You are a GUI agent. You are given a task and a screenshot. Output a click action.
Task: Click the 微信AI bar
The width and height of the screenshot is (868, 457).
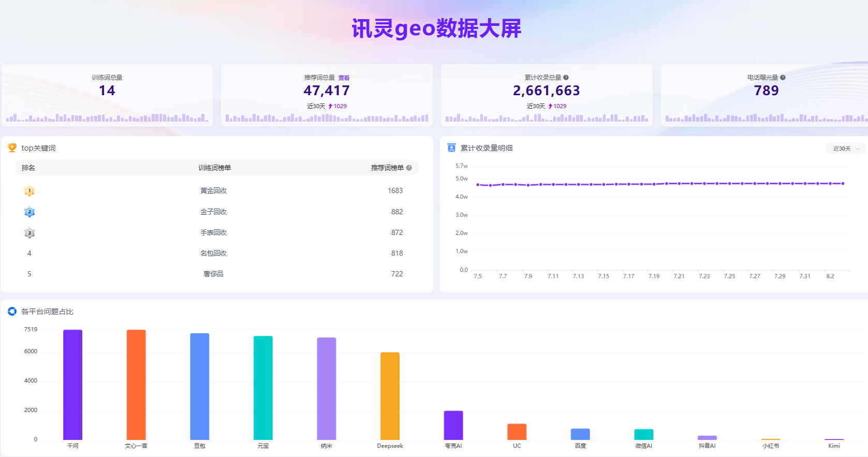tap(644, 434)
